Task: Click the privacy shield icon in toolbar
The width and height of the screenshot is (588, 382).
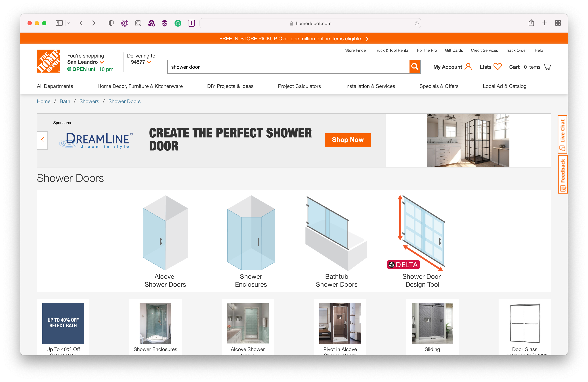Action: coord(111,23)
